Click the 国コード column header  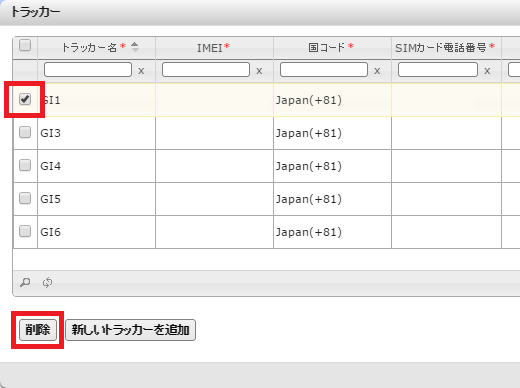coord(332,48)
